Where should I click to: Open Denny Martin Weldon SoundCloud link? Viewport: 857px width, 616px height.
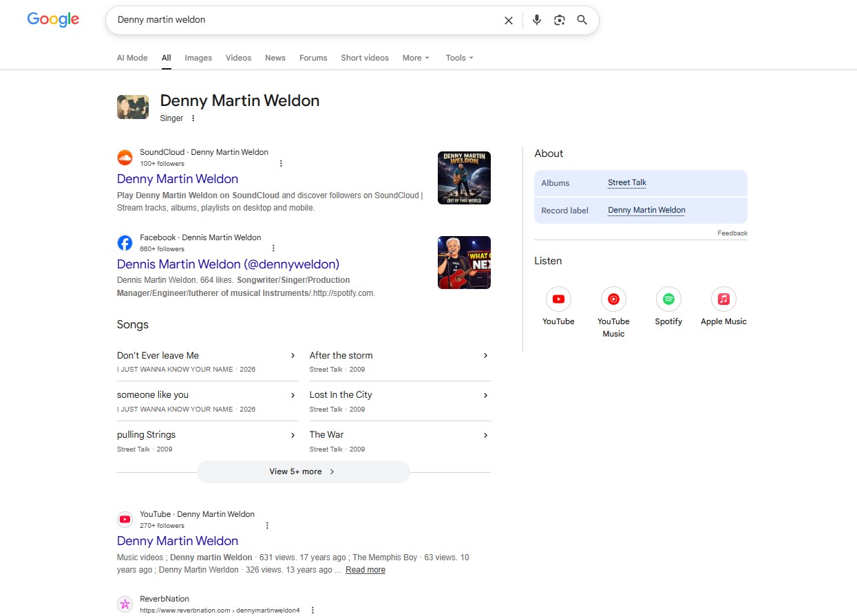pyautogui.click(x=178, y=179)
